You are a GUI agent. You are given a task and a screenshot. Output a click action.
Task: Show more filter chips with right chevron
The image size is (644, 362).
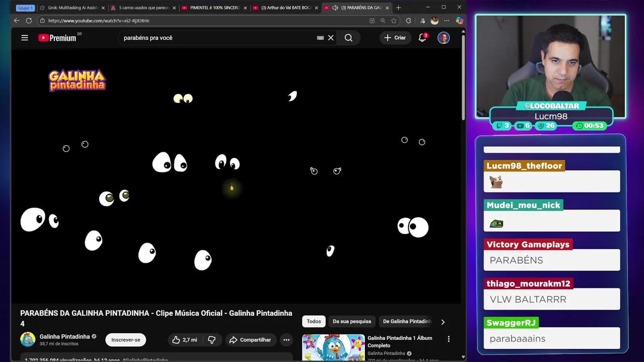tap(443, 322)
